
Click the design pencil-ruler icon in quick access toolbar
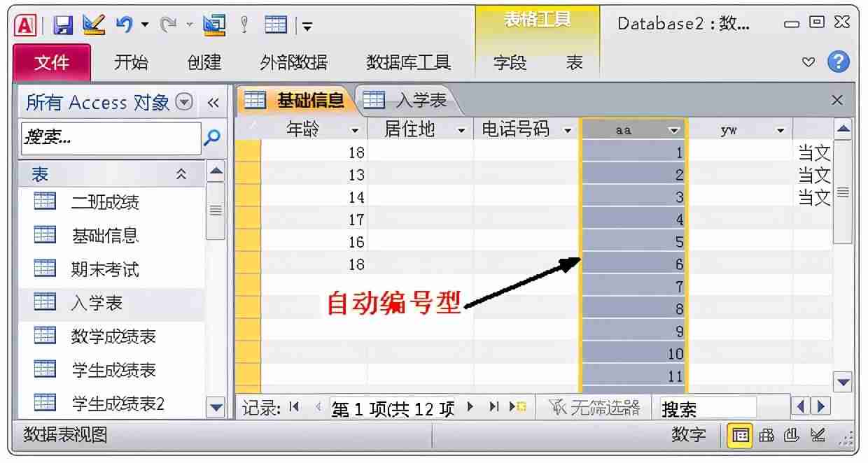point(93,24)
